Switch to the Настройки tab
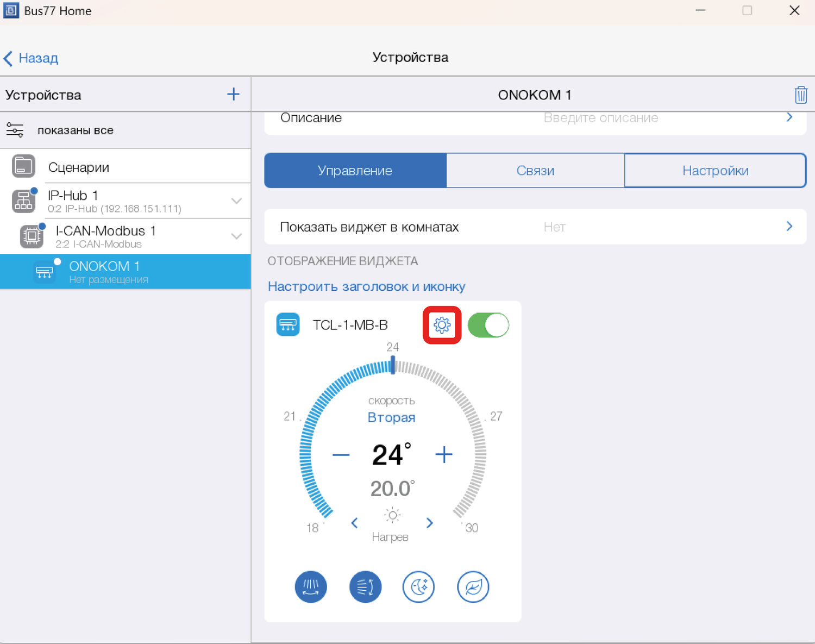Image resolution: width=815 pixels, height=644 pixels. [715, 171]
